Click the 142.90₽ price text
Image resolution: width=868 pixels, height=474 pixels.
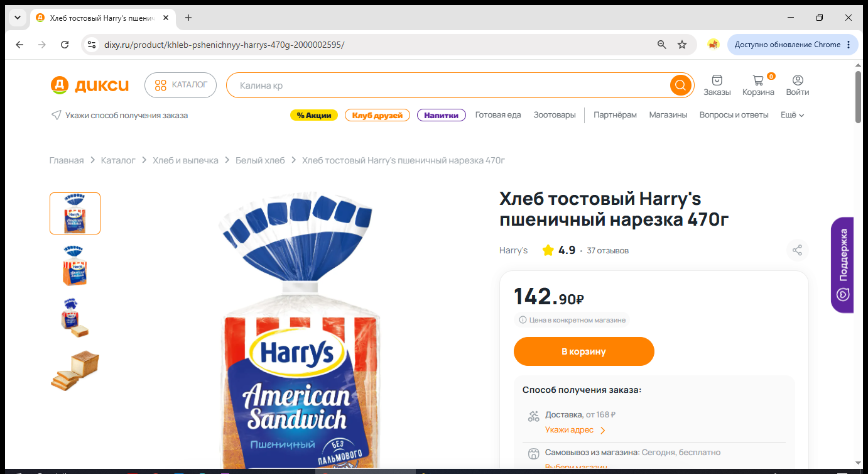pyautogui.click(x=549, y=296)
